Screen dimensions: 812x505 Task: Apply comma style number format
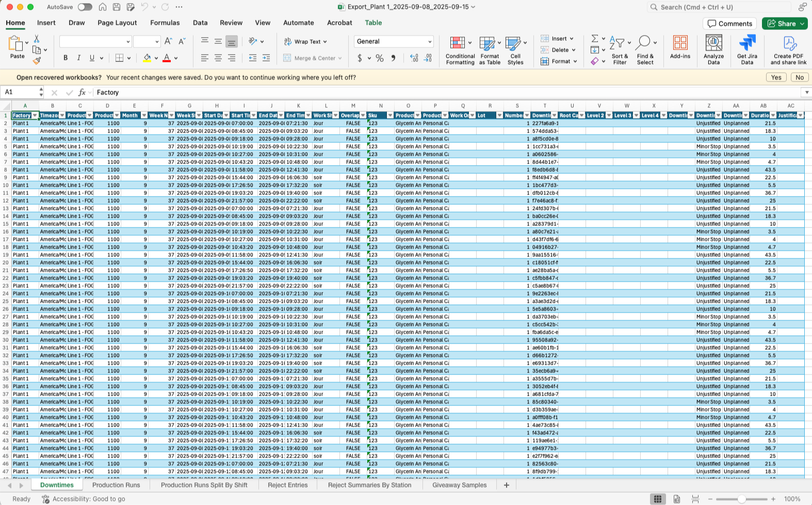[x=393, y=58]
